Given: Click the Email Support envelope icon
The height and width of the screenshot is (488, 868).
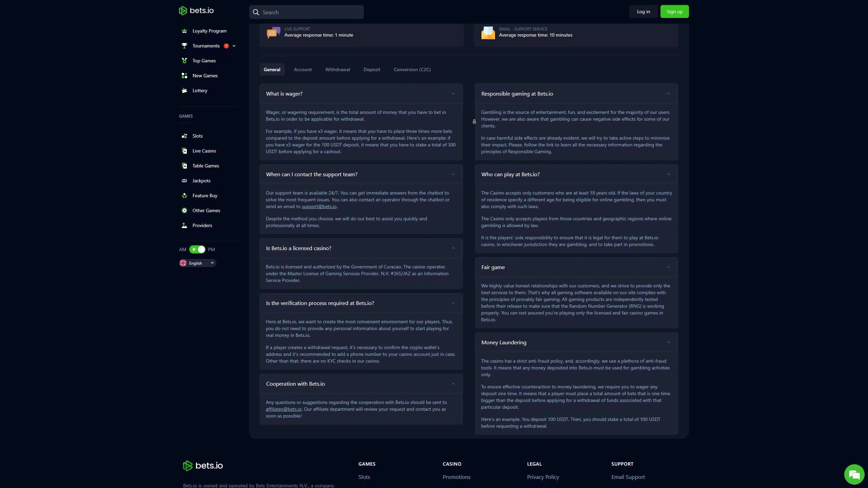Looking at the screenshot, I should click(488, 33).
